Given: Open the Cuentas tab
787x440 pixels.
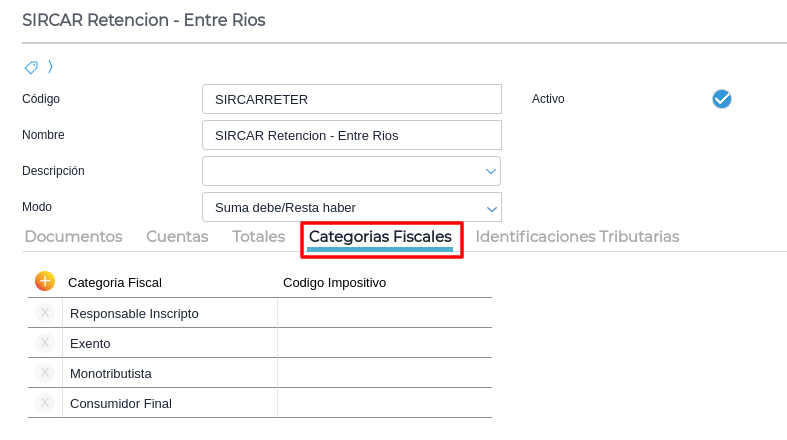Looking at the screenshot, I should coord(177,237).
